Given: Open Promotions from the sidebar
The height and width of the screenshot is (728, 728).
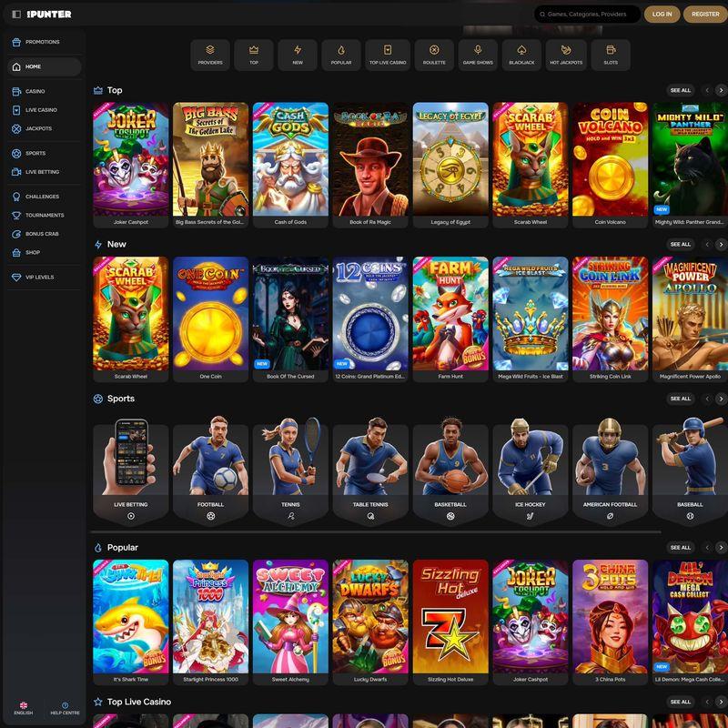Looking at the screenshot, I should click(x=43, y=42).
